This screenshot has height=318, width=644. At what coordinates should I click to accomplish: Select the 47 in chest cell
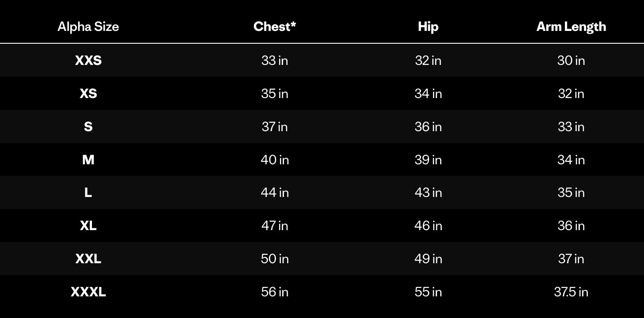(275, 226)
